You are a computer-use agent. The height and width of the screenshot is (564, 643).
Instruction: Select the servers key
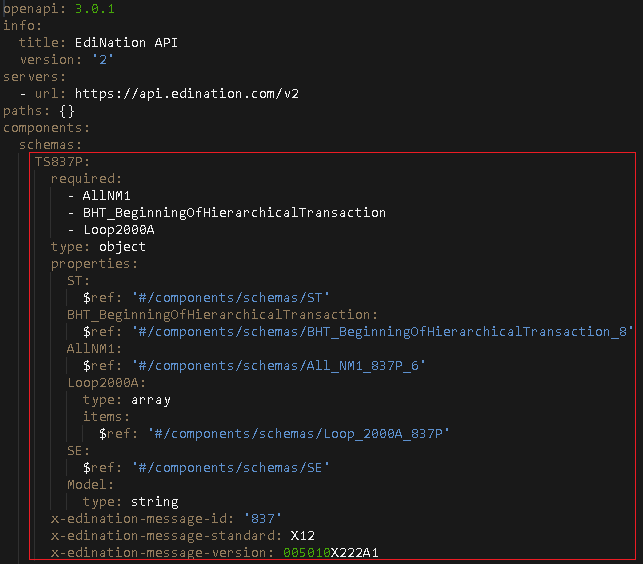click(34, 77)
